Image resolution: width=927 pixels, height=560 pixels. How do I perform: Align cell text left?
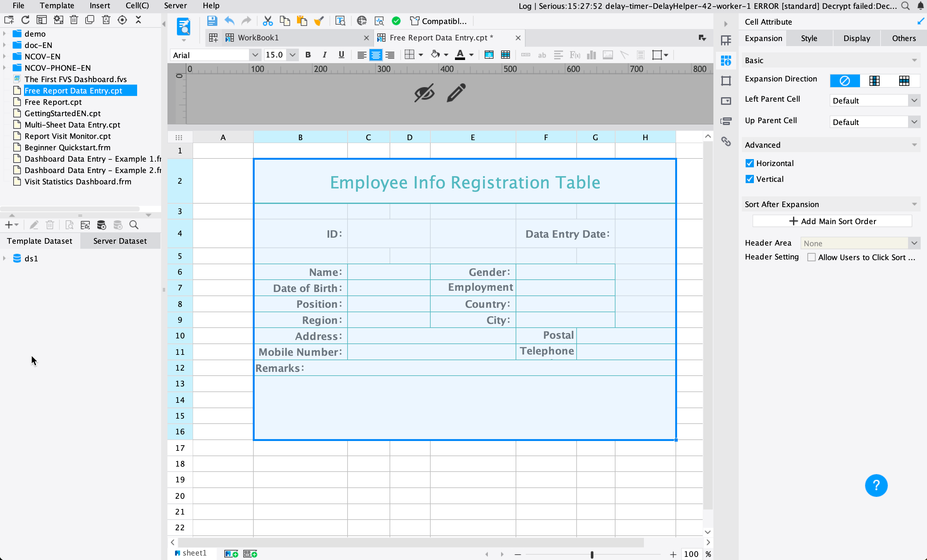[x=361, y=55]
